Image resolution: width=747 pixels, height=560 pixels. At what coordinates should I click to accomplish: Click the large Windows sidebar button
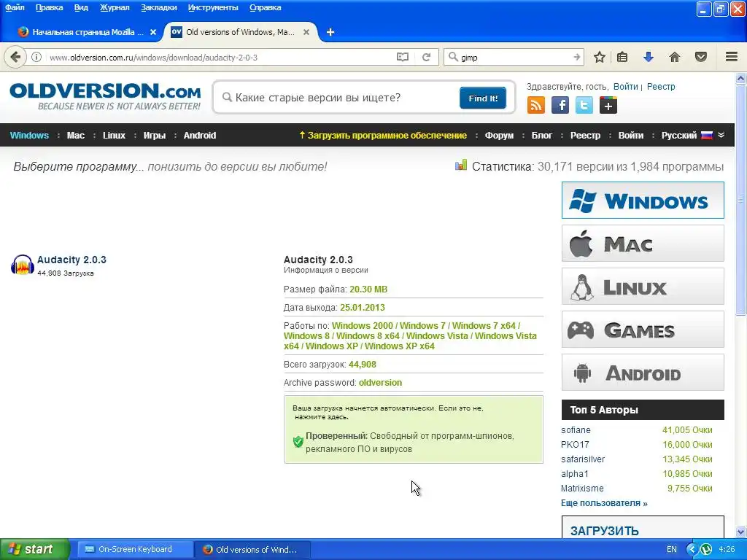643,200
